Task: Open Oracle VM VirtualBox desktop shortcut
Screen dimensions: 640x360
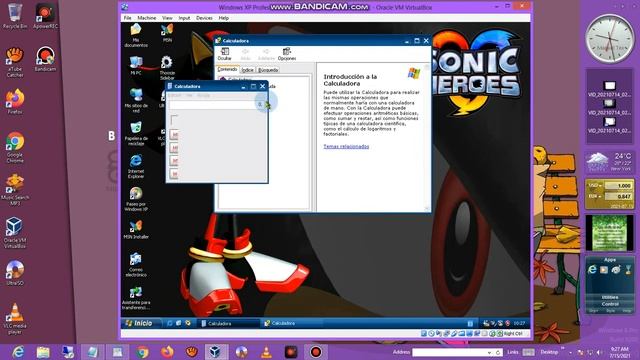Action: pyautogui.click(x=15, y=233)
